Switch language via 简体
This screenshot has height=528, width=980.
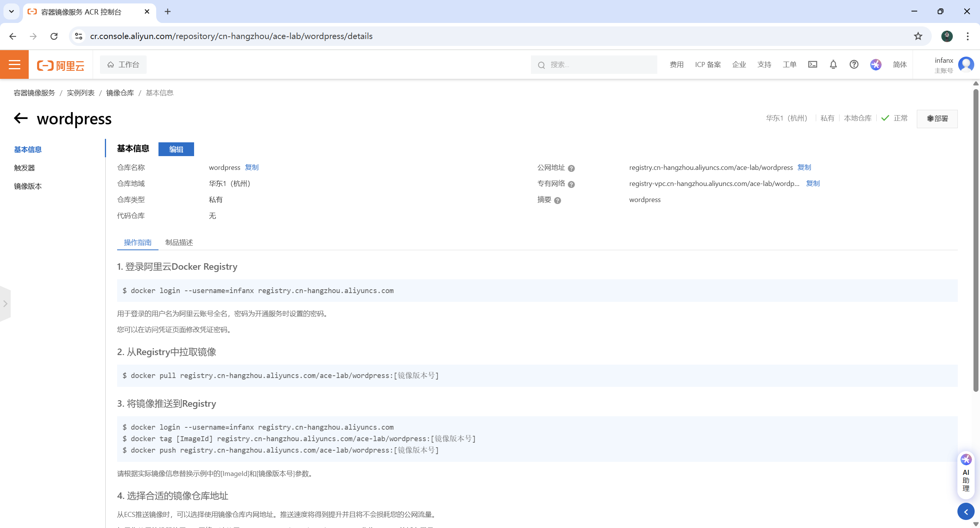coord(900,65)
